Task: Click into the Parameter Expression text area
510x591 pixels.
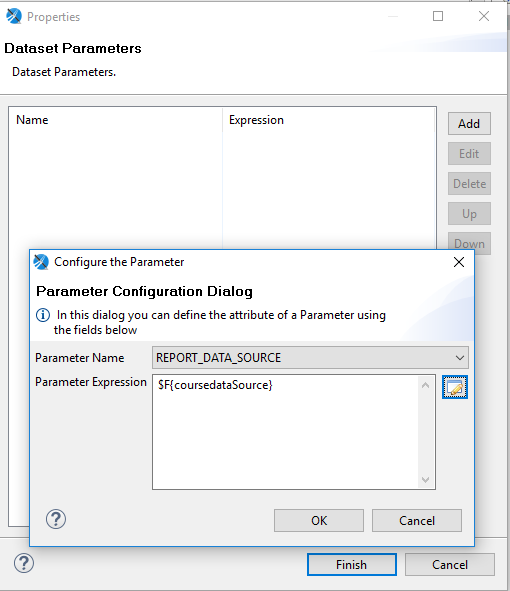Action: click(286, 432)
